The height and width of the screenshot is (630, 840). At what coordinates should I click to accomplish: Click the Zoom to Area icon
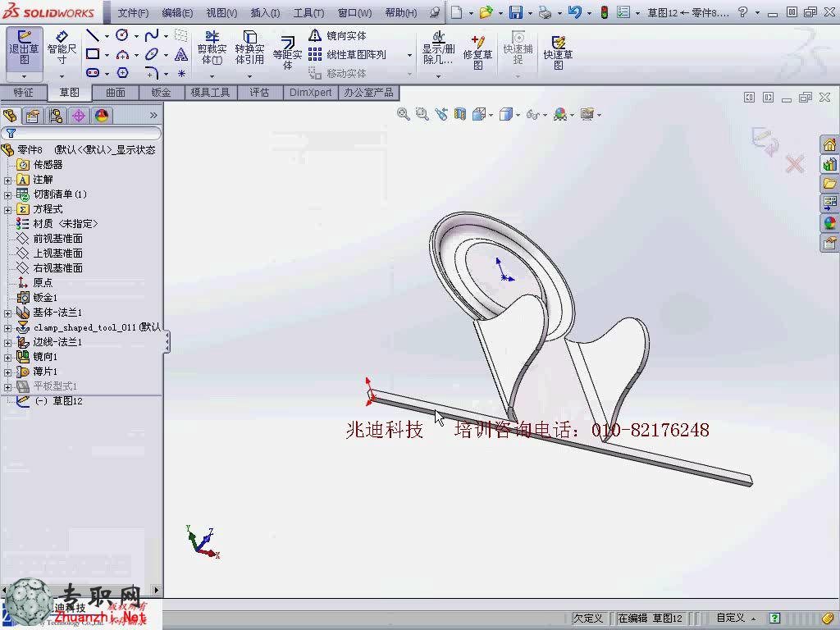(422, 113)
